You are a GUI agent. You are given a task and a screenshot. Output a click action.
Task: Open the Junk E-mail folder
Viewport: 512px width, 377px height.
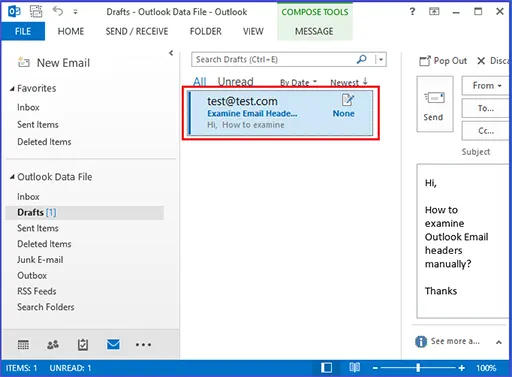tap(40, 260)
